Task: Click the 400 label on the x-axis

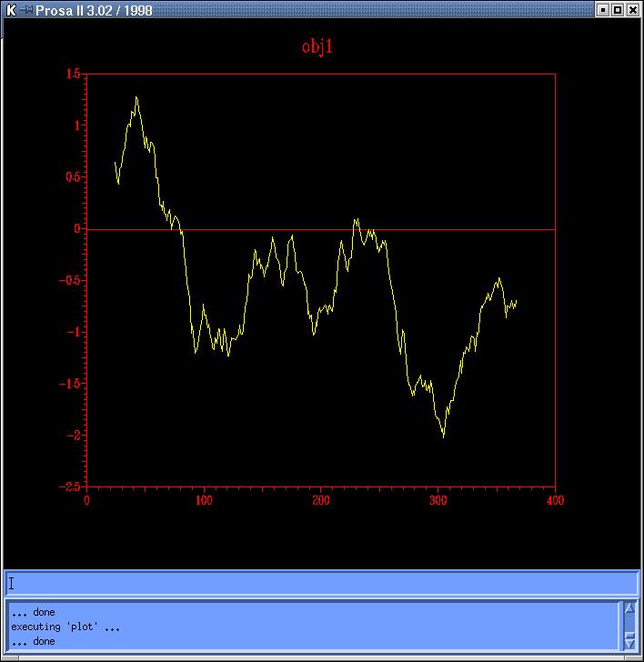Action: [555, 499]
